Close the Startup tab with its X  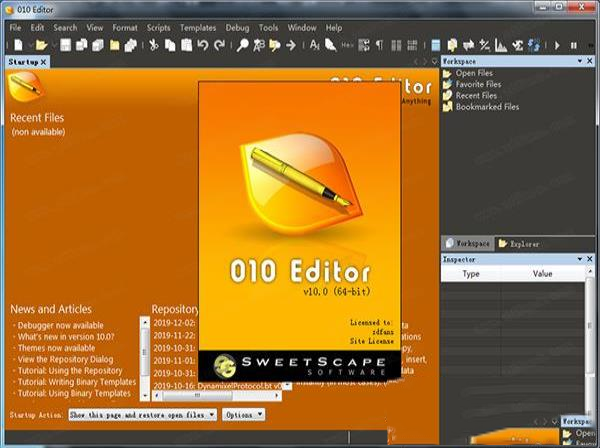(x=44, y=62)
